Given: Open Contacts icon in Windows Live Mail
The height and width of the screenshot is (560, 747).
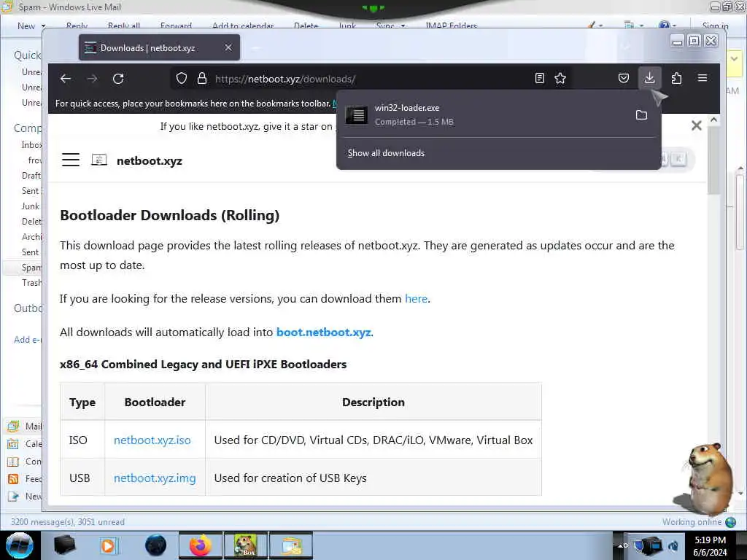Looking at the screenshot, I should (x=13, y=462).
